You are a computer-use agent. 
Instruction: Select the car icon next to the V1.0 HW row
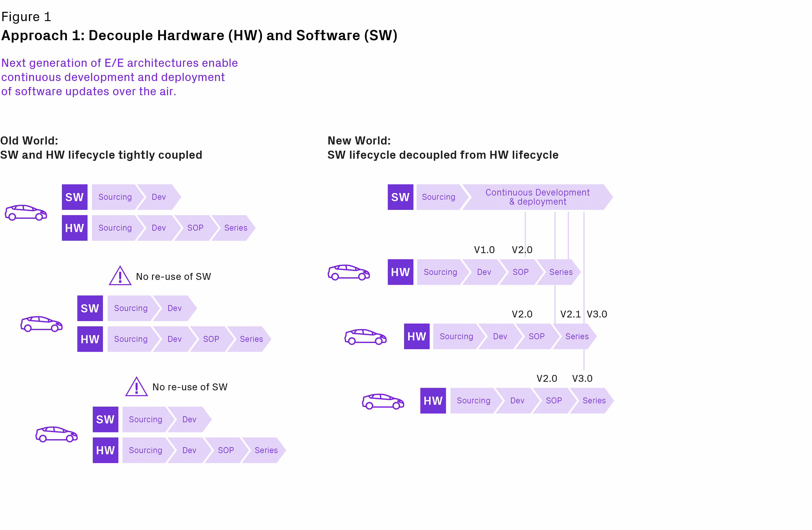pos(349,272)
